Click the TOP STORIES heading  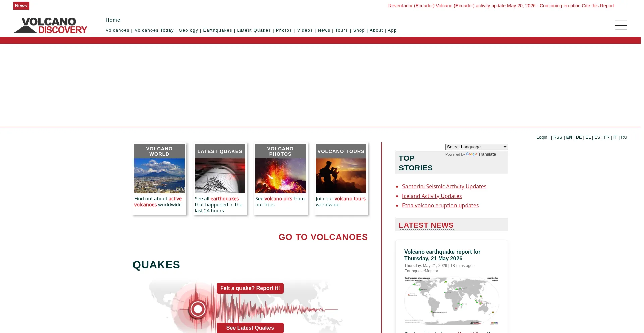[416, 163]
